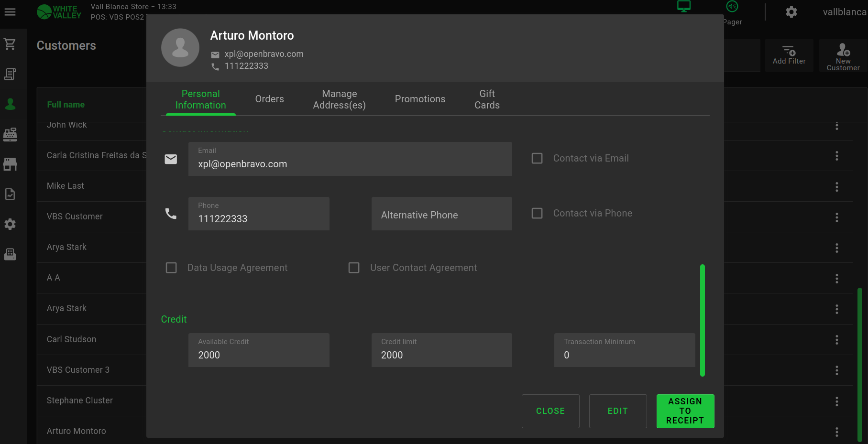This screenshot has width=868, height=444.
Task: Click the Edit button
Action: pyautogui.click(x=617, y=411)
